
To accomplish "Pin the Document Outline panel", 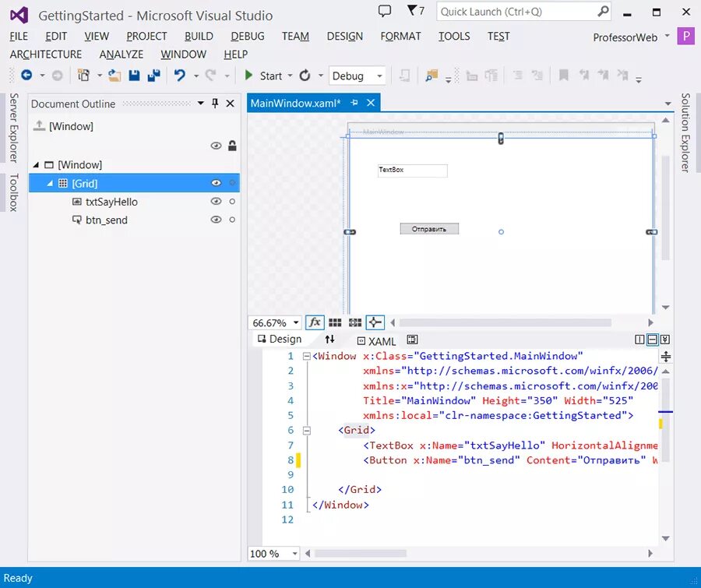I will [215, 104].
